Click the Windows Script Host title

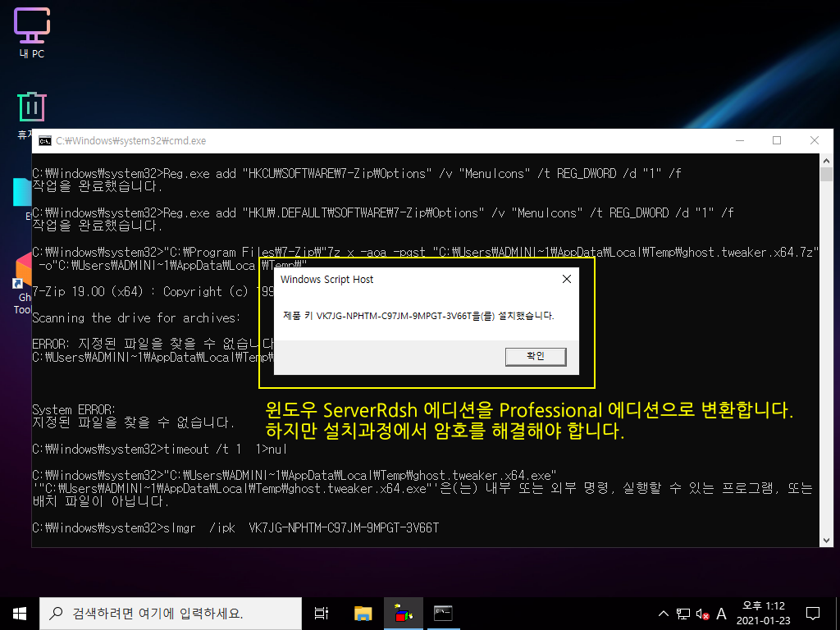pos(326,279)
